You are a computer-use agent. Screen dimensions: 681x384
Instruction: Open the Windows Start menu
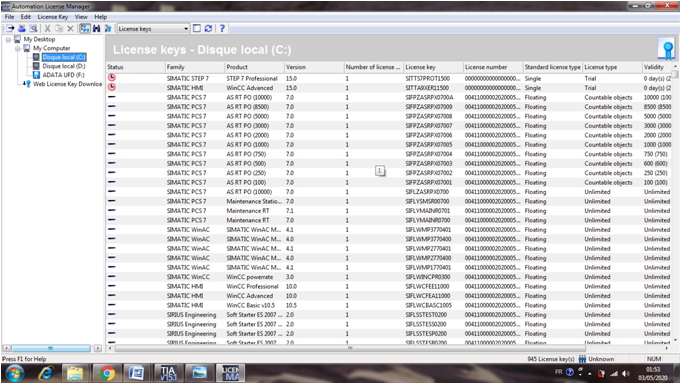point(14,373)
